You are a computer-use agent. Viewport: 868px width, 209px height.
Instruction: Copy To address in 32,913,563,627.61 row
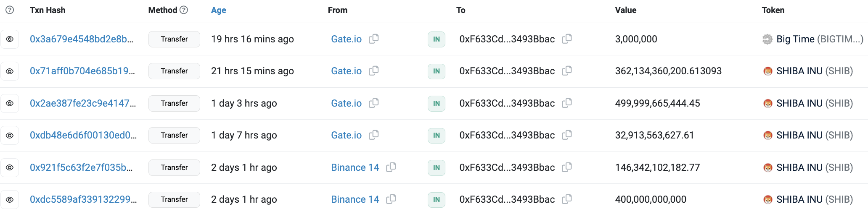[x=566, y=135]
